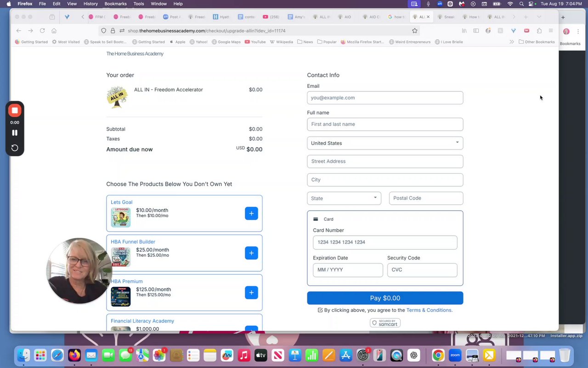
Task: Open the Firefox extensions puzzle icon
Action: [539, 31]
